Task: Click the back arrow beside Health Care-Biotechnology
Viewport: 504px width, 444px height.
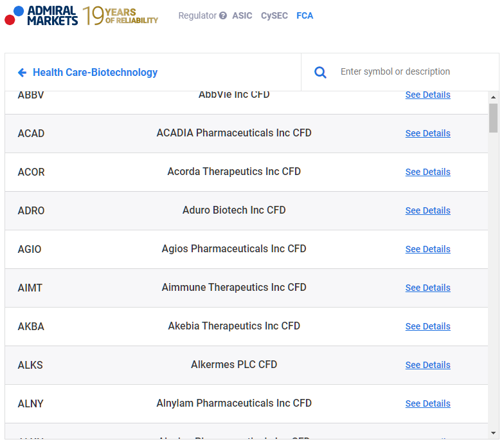Action: 22,73
